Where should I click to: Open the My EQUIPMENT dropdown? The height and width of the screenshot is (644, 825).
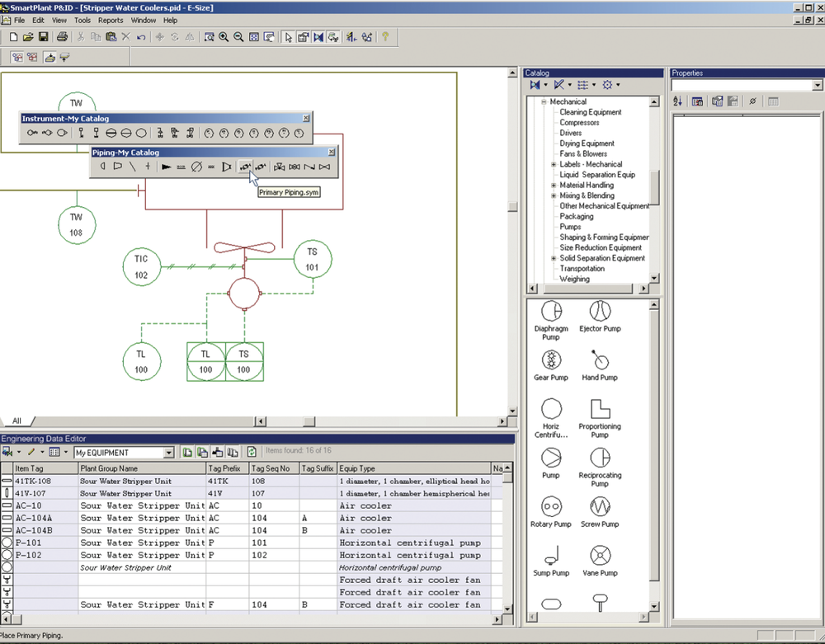tap(168, 453)
